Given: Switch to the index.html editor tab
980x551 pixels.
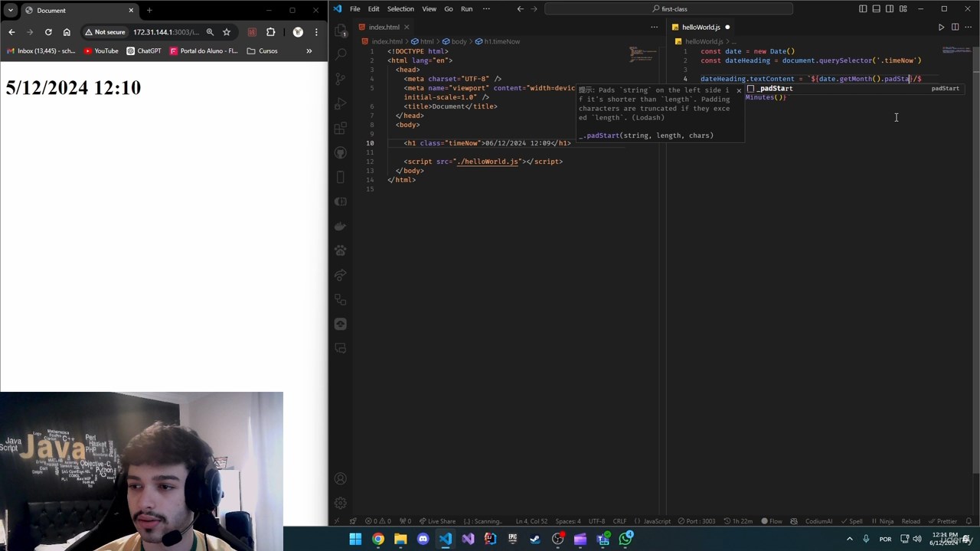Looking at the screenshot, I should (x=383, y=27).
